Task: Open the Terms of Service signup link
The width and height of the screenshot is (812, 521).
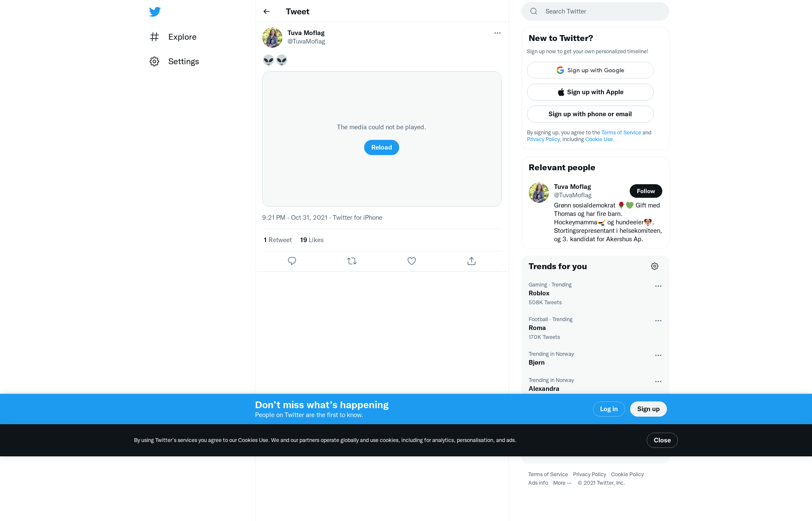Action: (621, 133)
